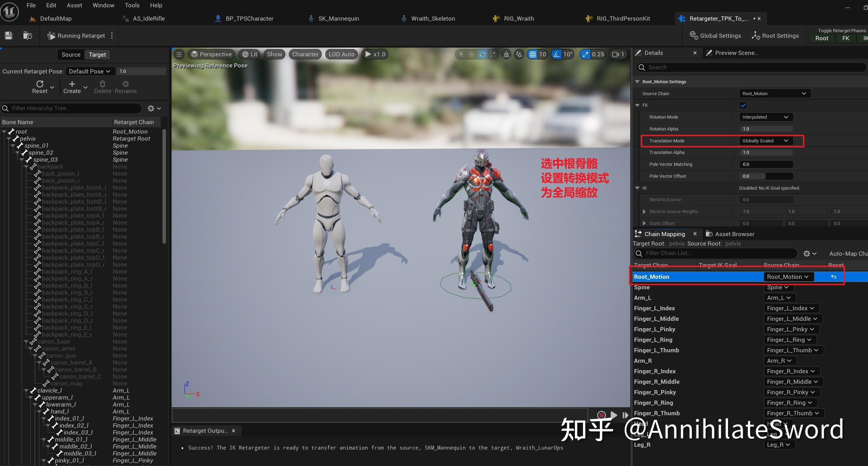This screenshot has height=466, width=868.
Task: Click the Filter Chain List search field
Action: coord(714,253)
